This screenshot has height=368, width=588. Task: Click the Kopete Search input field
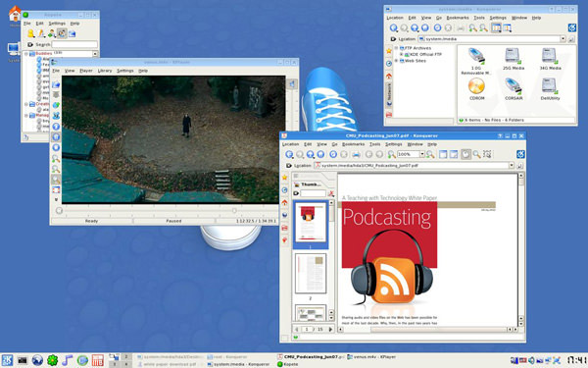click(74, 44)
